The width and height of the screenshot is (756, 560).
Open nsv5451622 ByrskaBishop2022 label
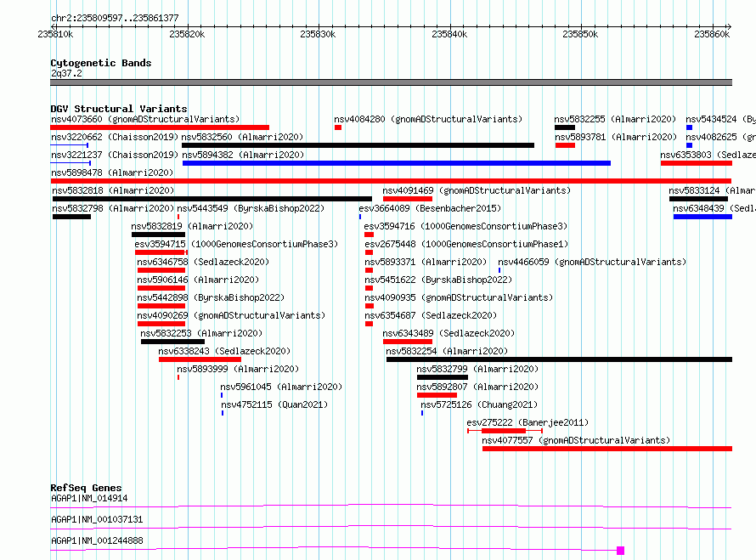click(x=438, y=280)
